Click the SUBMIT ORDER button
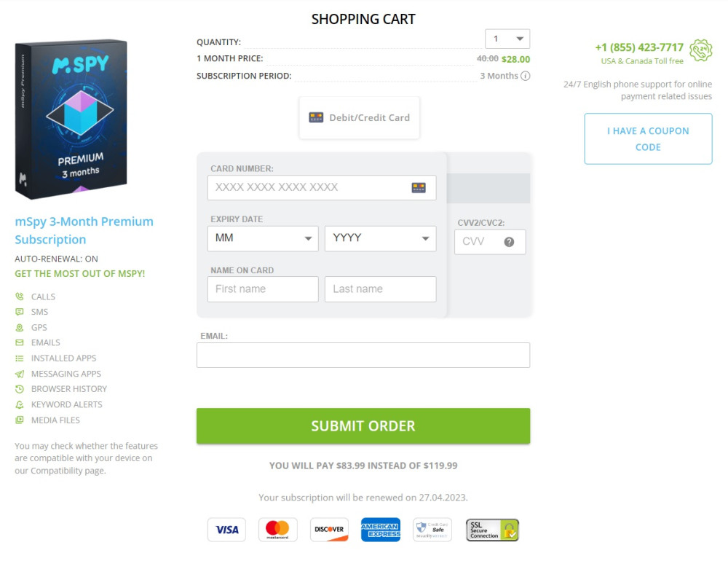 [x=363, y=425]
